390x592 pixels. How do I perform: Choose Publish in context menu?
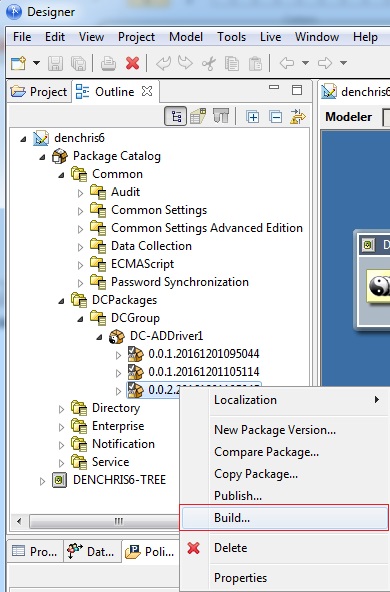point(285,496)
